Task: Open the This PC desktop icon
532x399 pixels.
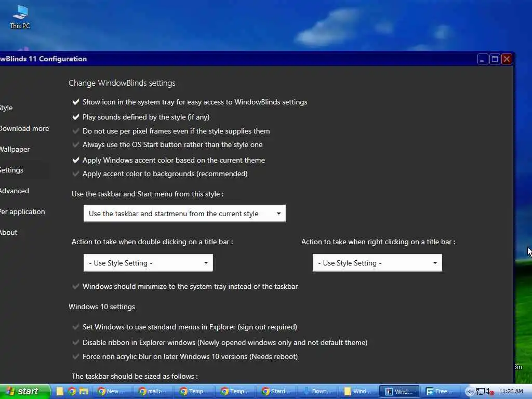Action: 20,16
